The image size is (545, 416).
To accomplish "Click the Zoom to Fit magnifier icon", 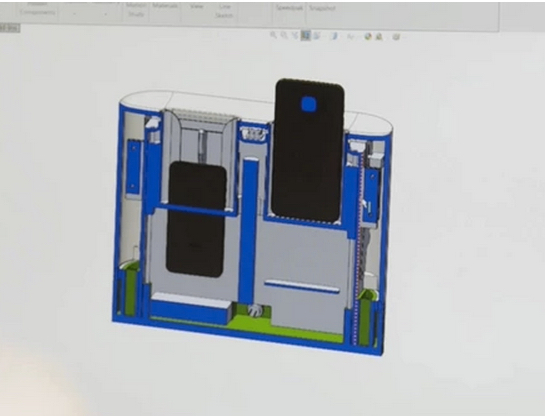I will click(274, 35).
